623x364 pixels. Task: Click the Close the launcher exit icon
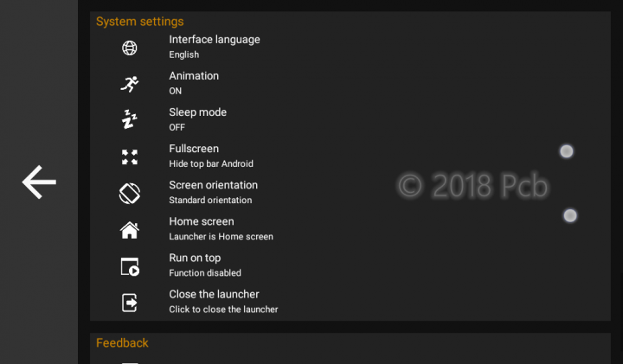click(x=130, y=303)
